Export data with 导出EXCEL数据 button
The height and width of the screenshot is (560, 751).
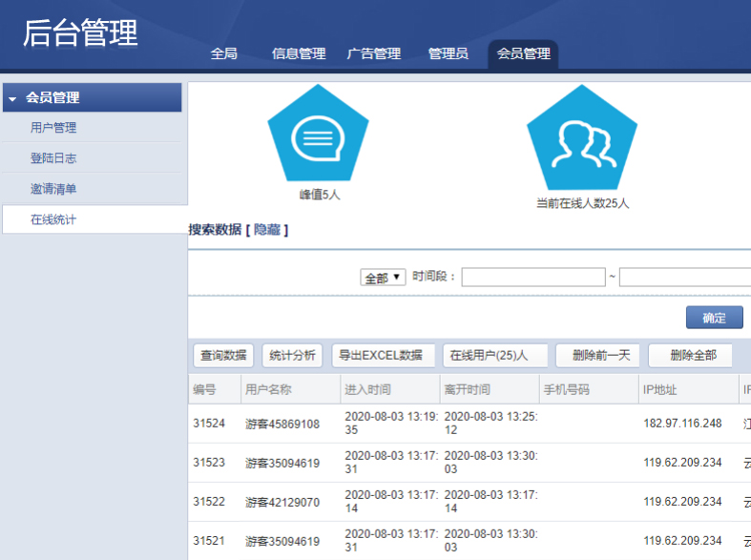(x=384, y=356)
